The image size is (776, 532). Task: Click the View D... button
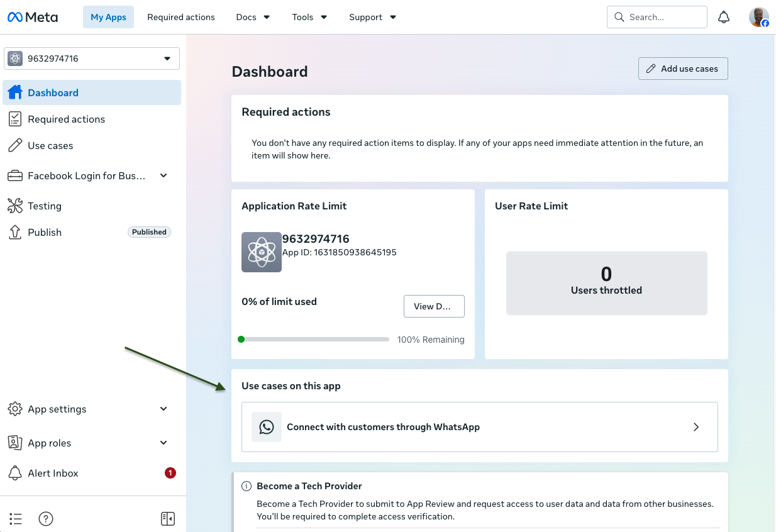[x=434, y=306]
